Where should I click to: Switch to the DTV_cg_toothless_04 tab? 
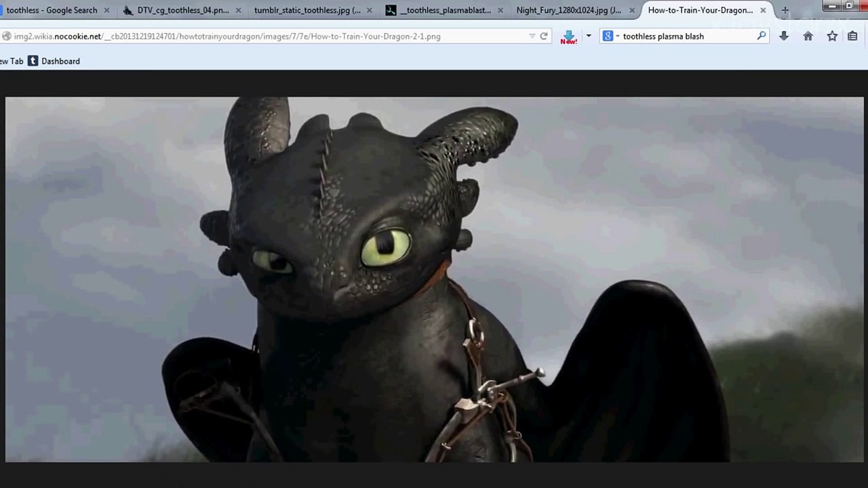coord(182,10)
